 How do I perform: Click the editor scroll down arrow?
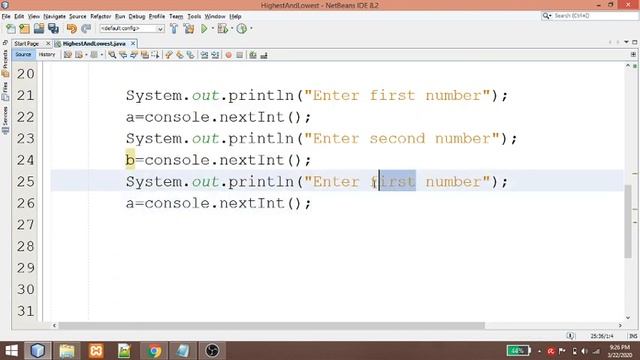tap(628, 318)
